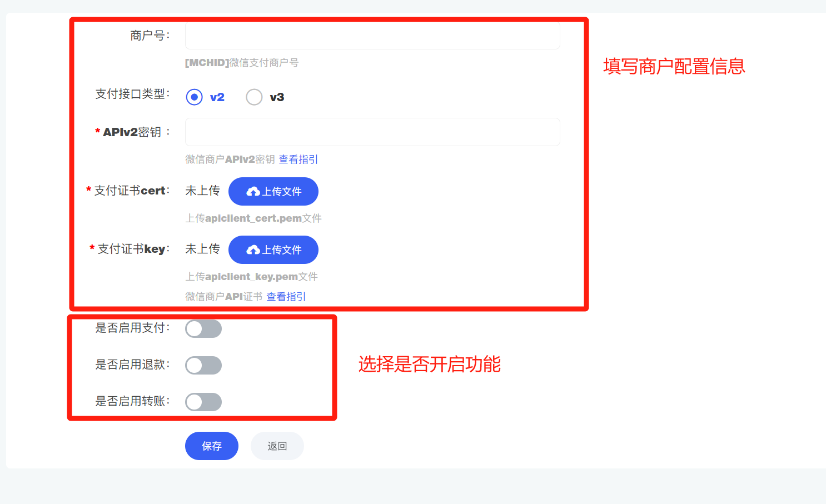Open 查看指引 link for 微信商户API证书
Screen dimensions: 826x504
pos(286,297)
